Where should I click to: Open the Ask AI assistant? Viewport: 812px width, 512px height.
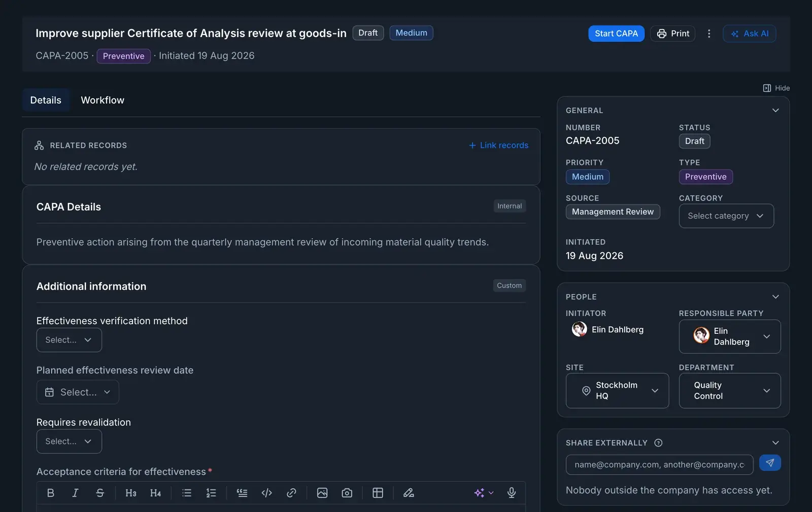tap(750, 33)
